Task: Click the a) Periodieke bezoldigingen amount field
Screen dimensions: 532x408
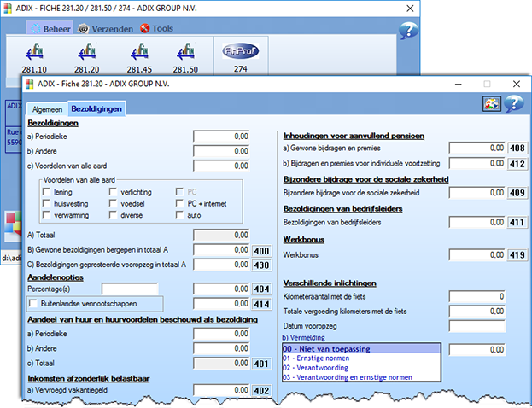Action: coord(221,137)
